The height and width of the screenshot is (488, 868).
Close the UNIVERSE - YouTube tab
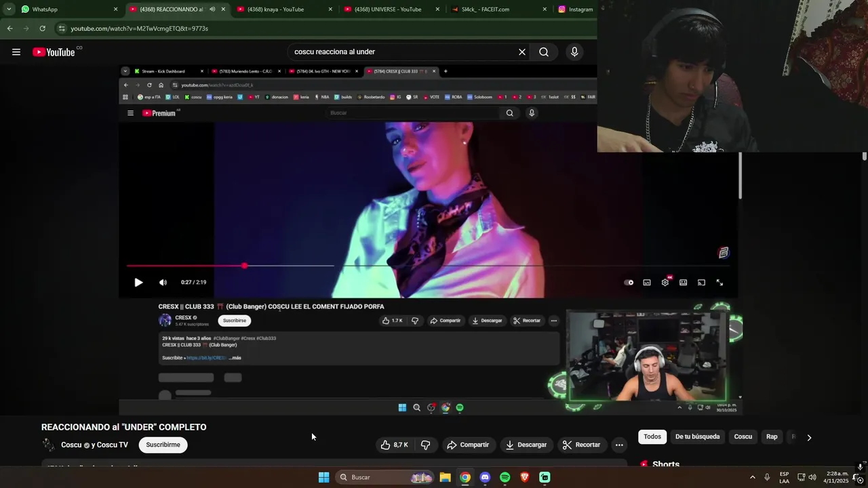coord(437,9)
